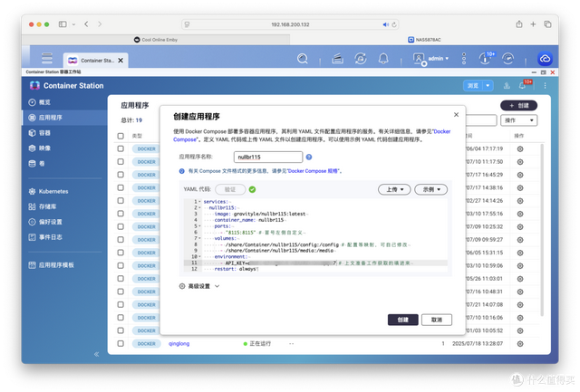
Task: Click the + 创建 button
Action: click(519, 106)
